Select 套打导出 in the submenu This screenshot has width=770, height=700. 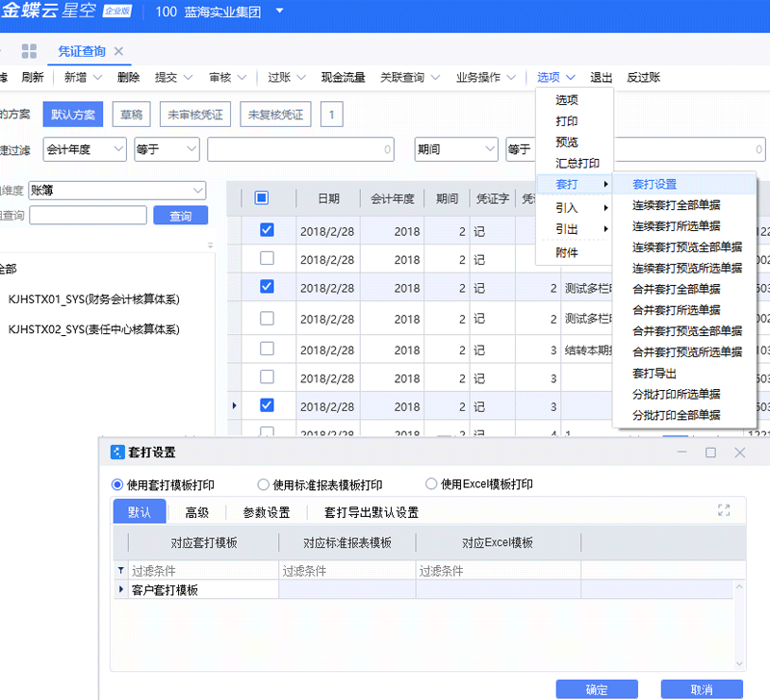click(x=654, y=373)
